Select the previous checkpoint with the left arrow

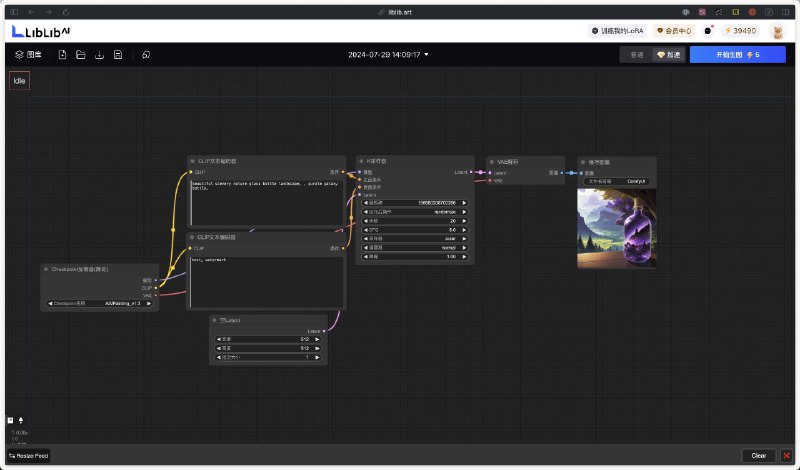(50, 303)
